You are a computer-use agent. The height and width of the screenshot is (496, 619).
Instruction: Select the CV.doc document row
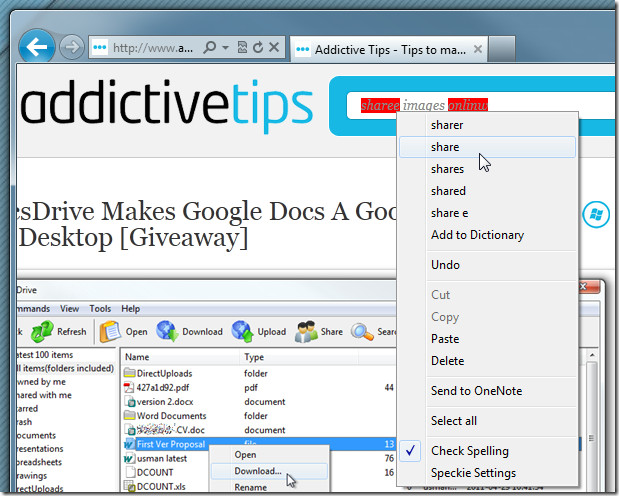(259, 430)
